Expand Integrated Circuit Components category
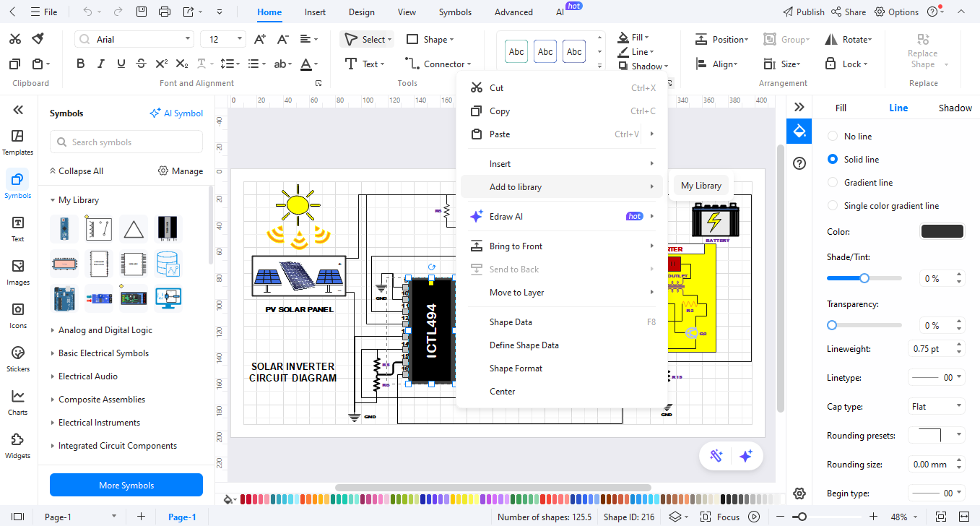The width and height of the screenshot is (980, 526). (113, 446)
